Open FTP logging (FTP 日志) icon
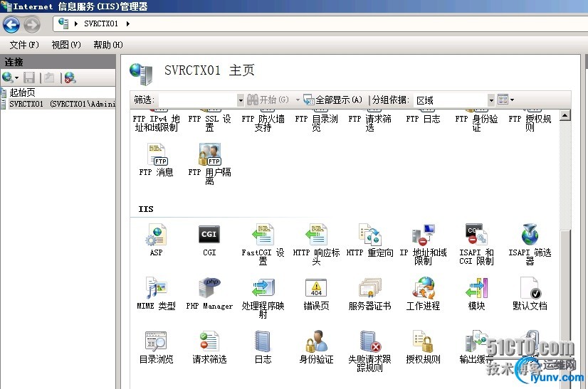This screenshot has width=588, height=389. [x=423, y=117]
